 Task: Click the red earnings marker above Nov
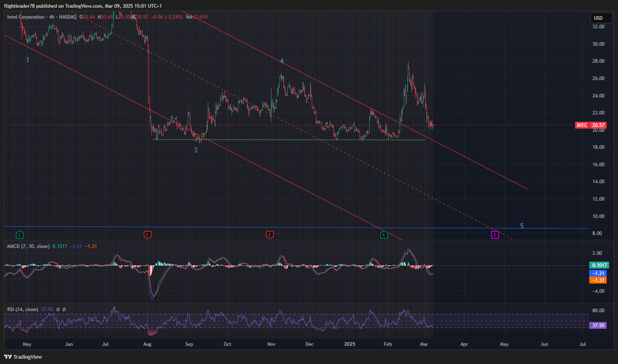(270, 235)
